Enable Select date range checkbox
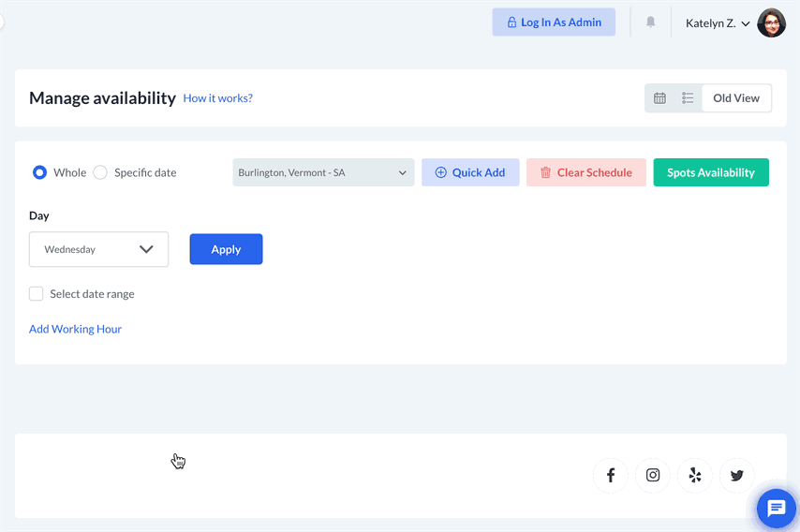This screenshot has width=800, height=532. point(37,294)
